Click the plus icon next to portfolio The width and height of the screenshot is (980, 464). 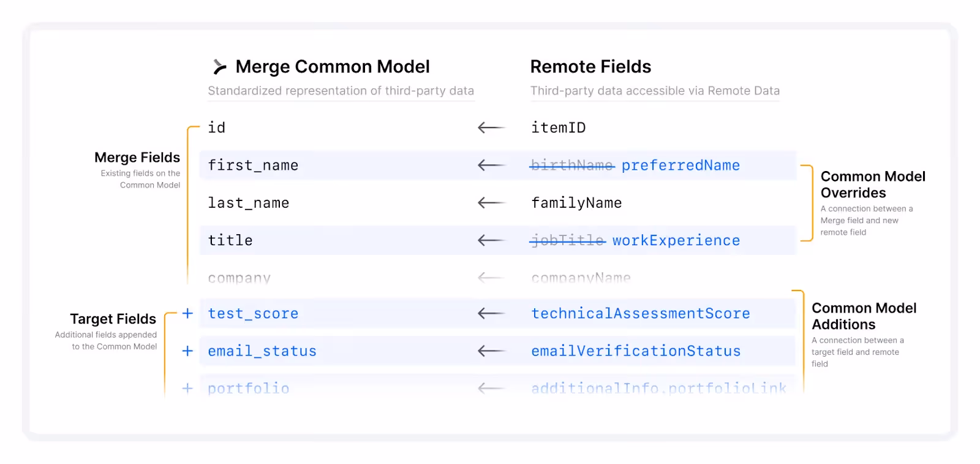click(187, 388)
